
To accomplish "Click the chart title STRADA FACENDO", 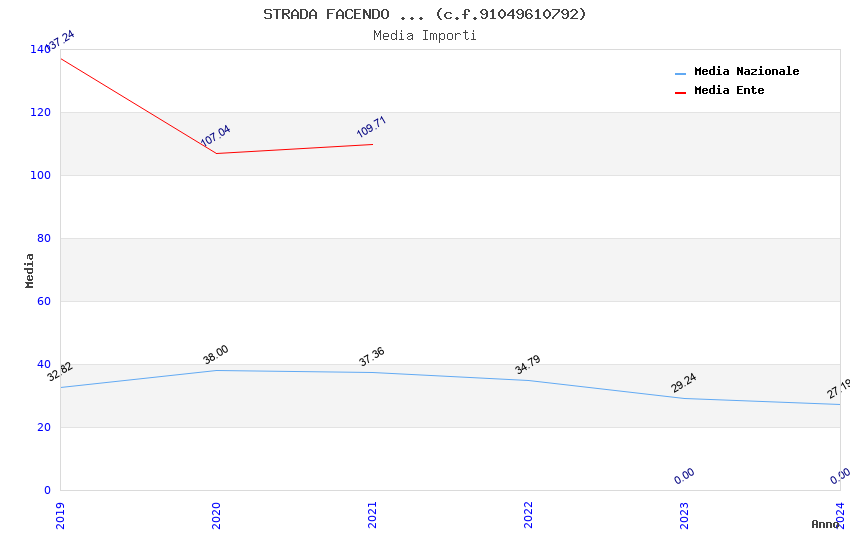I will tap(425, 14).
